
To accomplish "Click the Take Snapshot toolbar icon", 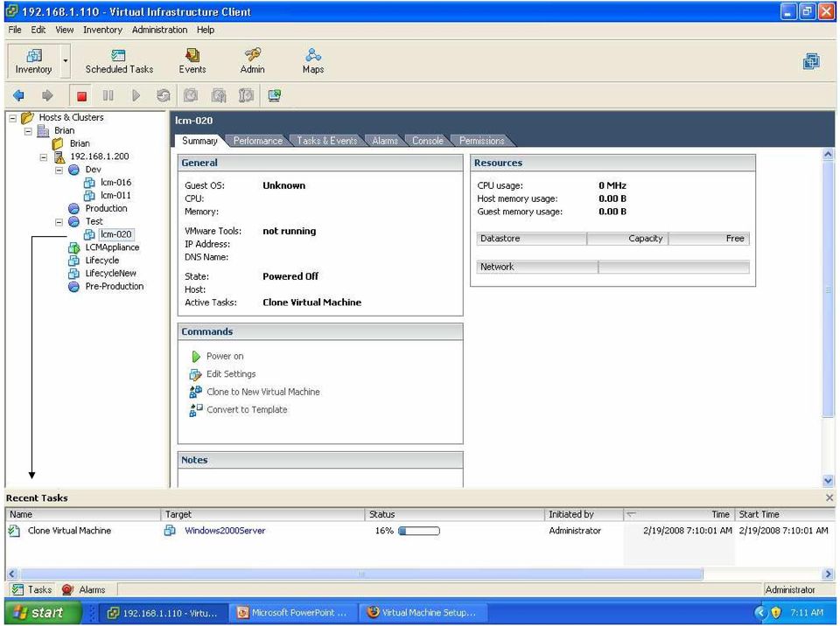I will click(x=192, y=96).
